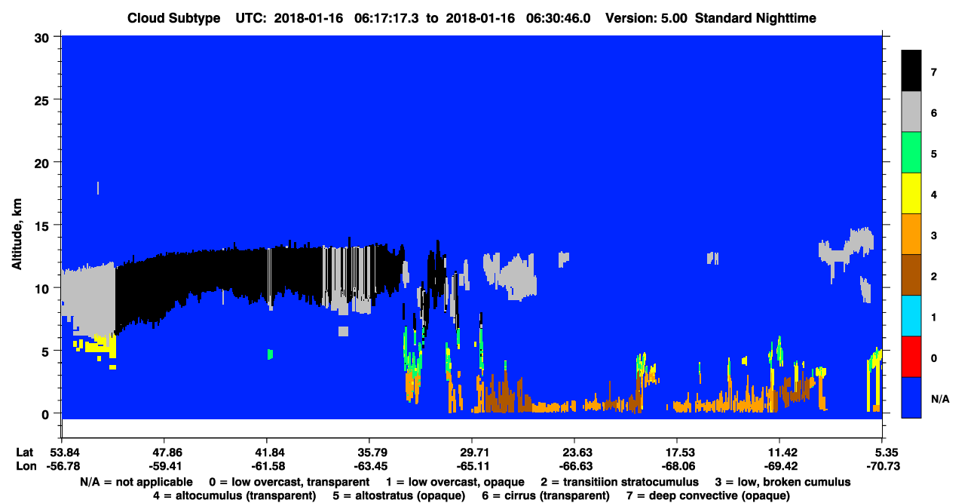This screenshot has width=980, height=503.
Task: Click latitude value 23.63
Action: click(x=574, y=452)
